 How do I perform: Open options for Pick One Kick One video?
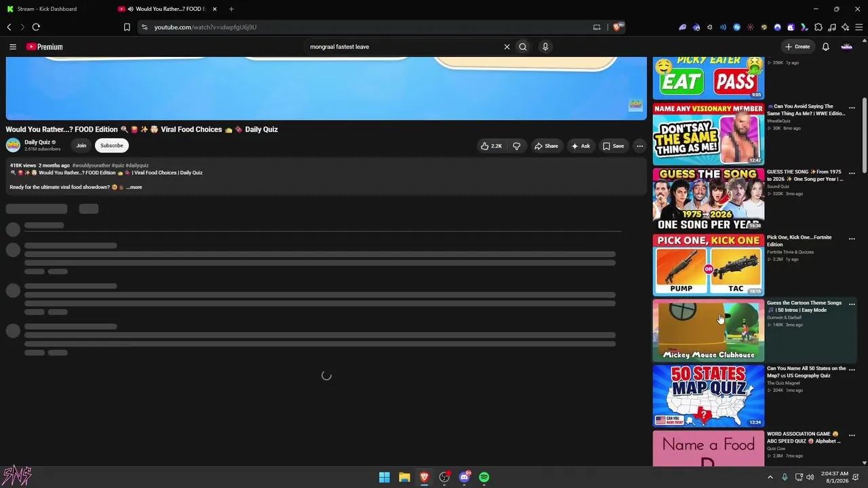[852, 239]
